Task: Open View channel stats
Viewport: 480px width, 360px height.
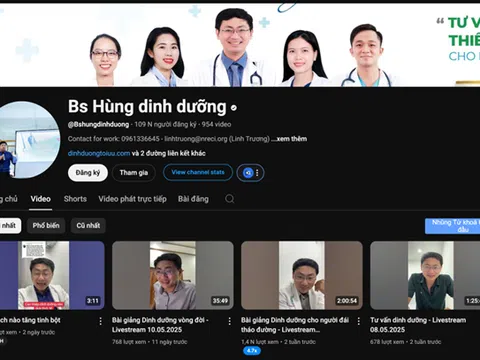Action: click(x=198, y=172)
